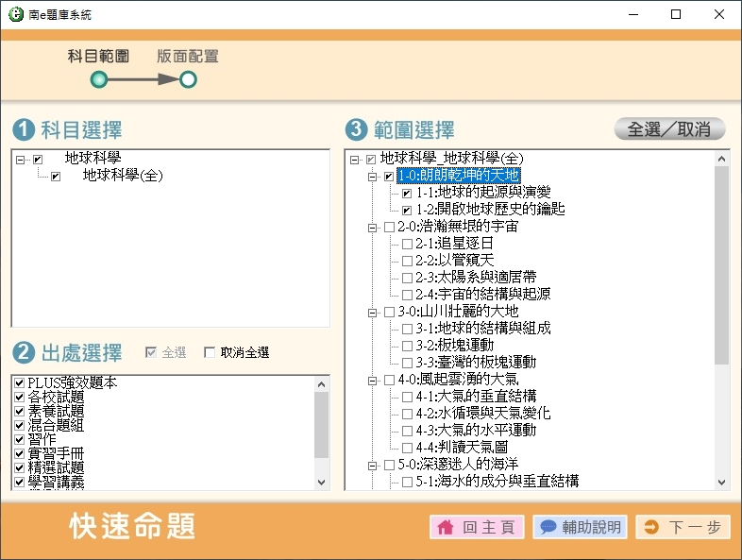
Task: Uncheck 精選試題 source
Action: pyautogui.click(x=20, y=467)
